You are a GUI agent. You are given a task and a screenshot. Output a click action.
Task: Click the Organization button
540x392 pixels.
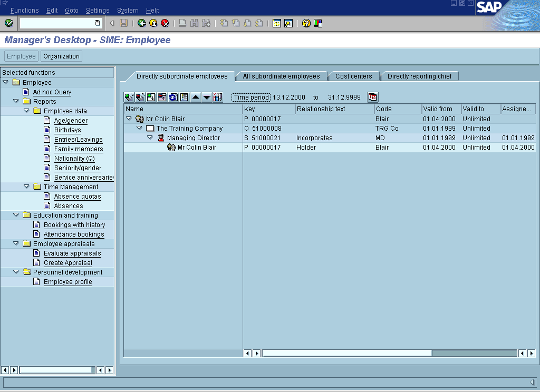coord(61,56)
